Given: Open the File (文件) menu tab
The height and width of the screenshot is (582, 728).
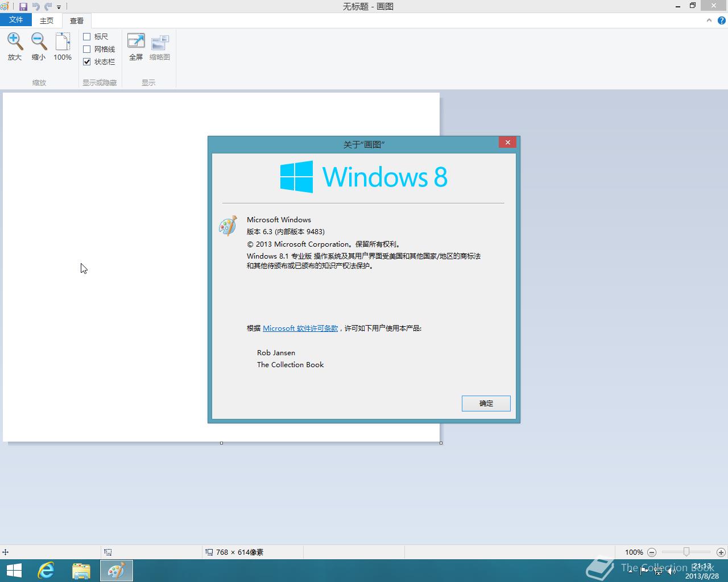Looking at the screenshot, I should [x=16, y=20].
